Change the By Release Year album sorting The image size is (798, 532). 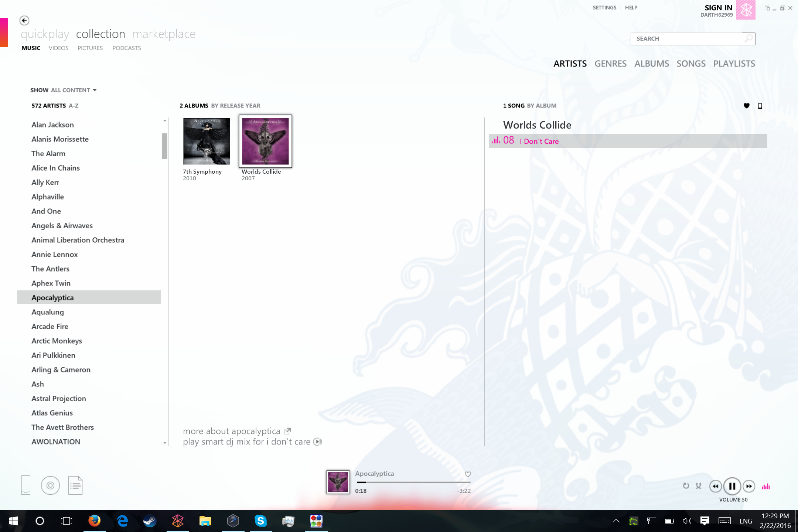tap(236, 106)
